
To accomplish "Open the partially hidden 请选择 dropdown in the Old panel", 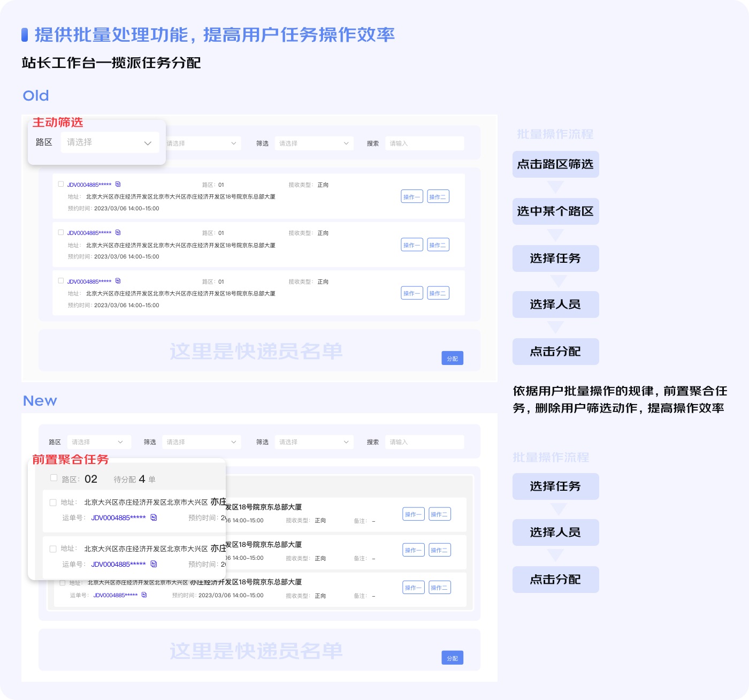I will pos(203,143).
